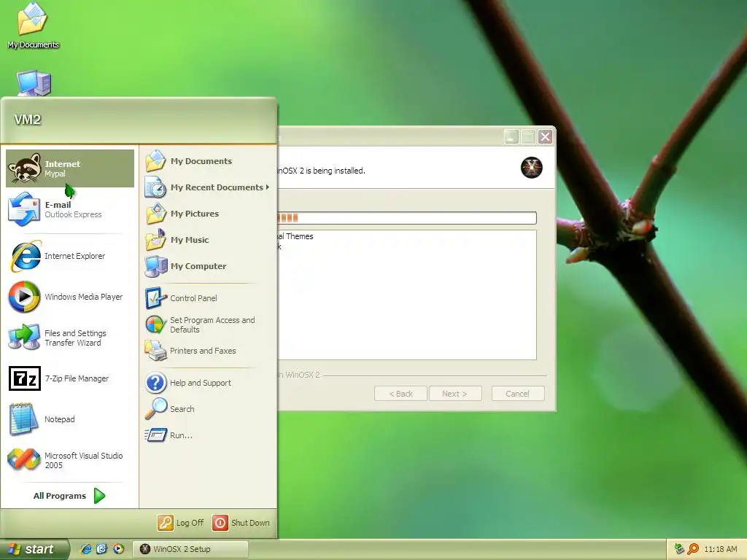
Task: Minimize the WinOSX 2 Setup window
Action: [x=511, y=137]
